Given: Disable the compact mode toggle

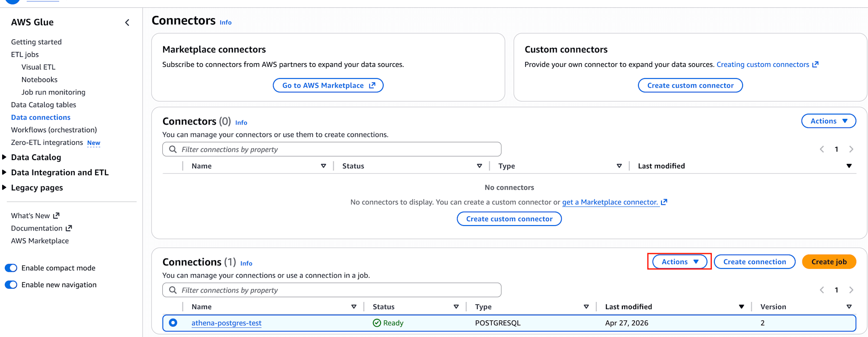Looking at the screenshot, I should pyautogui.click(x=11, y=268).
